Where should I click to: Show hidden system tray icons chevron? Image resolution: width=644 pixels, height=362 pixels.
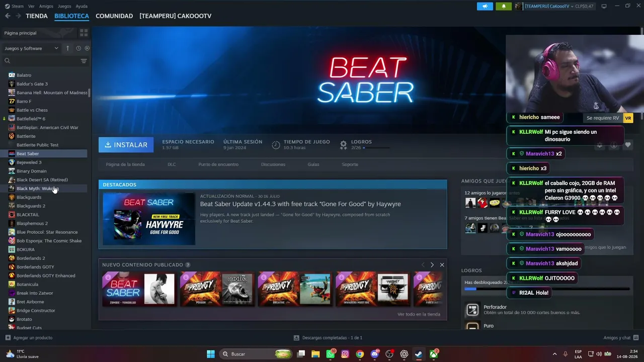coord(554,354)
